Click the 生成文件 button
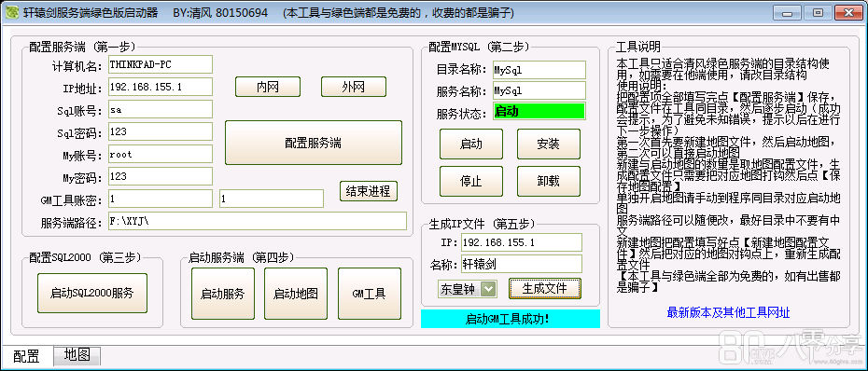 545,288
